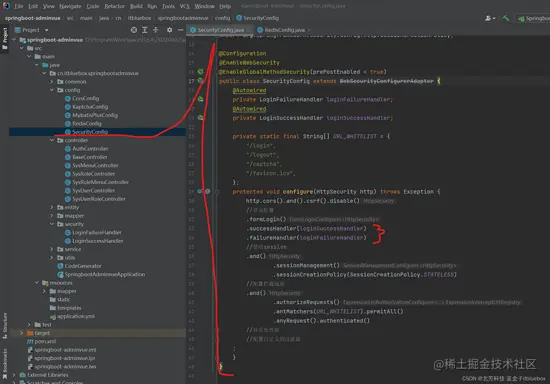The image size is (550, 384).
Task: Toggle the Bookmarks tool window stripe button
Action: (x=5, y=363)
